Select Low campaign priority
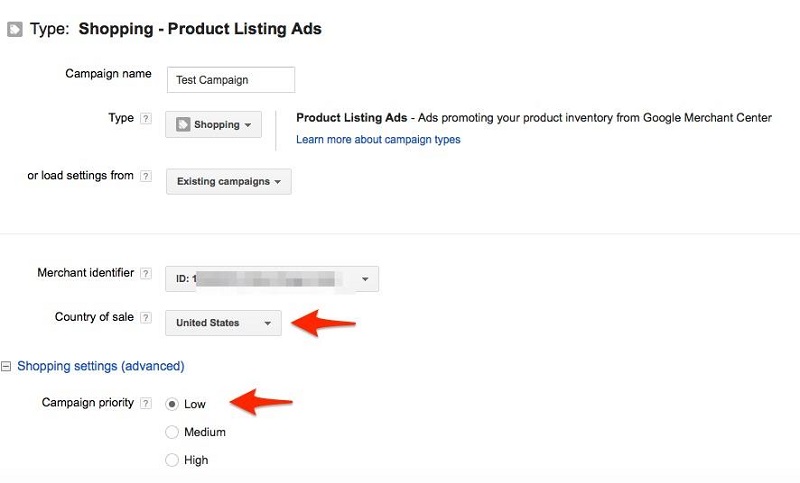The image size is (800, 483). [x=172, y=404]
